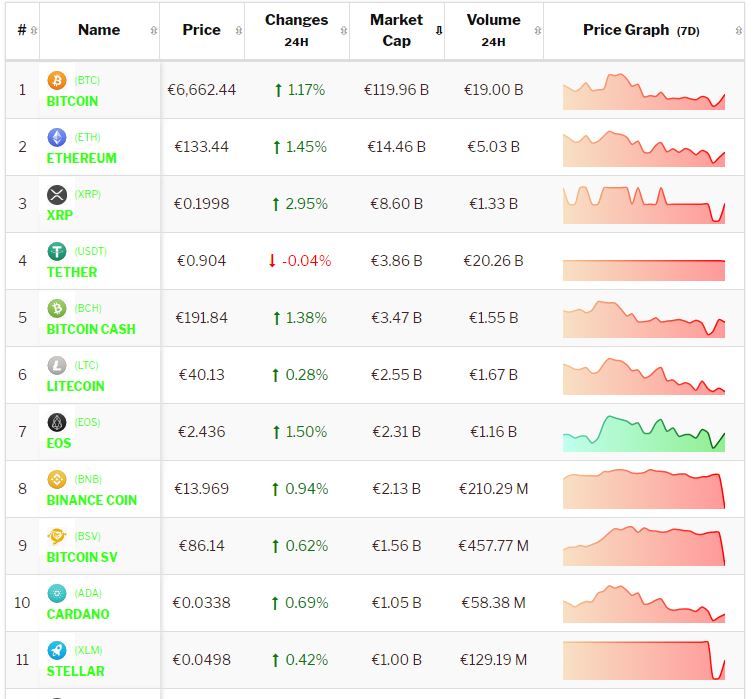Open the EOS green 7-day price graph
The height and width of the screenshot is (699, 755).
tap(644, 434)
